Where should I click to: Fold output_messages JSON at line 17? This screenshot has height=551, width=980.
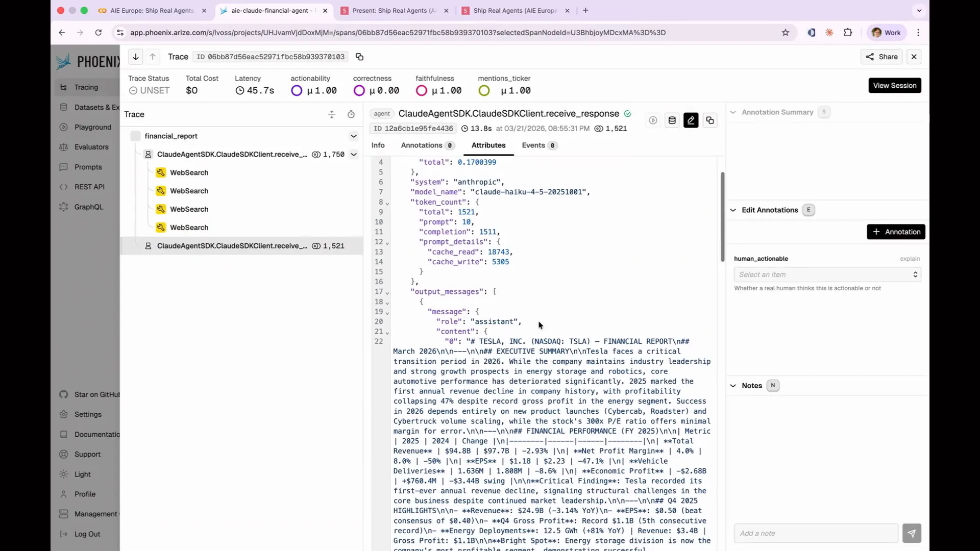click(x=387, y=293)
